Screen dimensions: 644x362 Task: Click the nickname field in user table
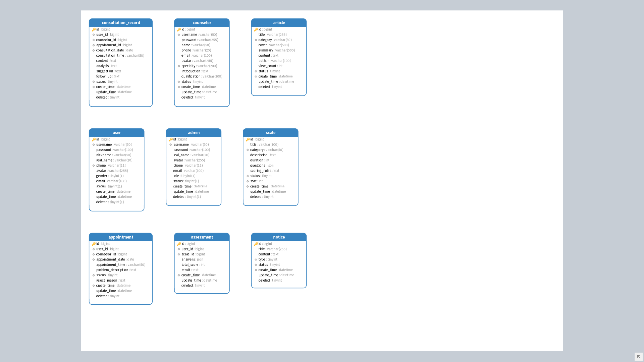coord(114,155)
